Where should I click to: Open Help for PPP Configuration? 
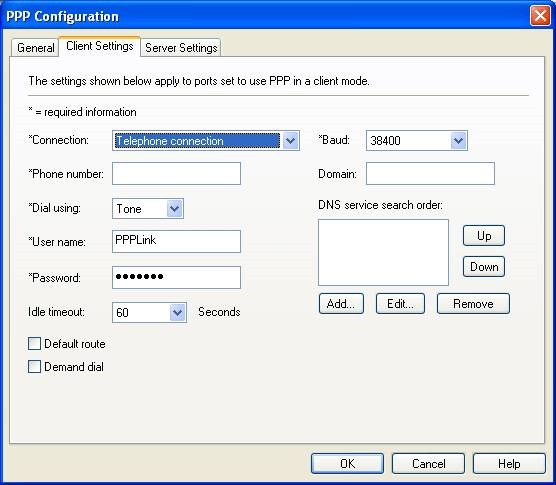pyautogui.click(x=509, y=463)
